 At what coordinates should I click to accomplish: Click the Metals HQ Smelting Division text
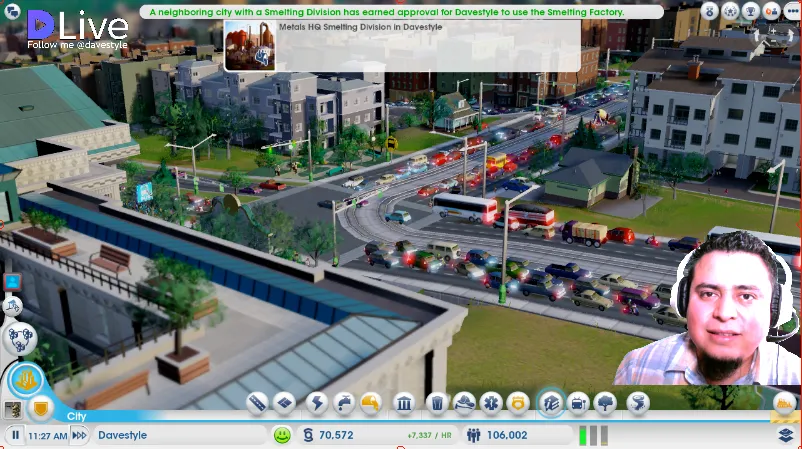click(360, 27)
